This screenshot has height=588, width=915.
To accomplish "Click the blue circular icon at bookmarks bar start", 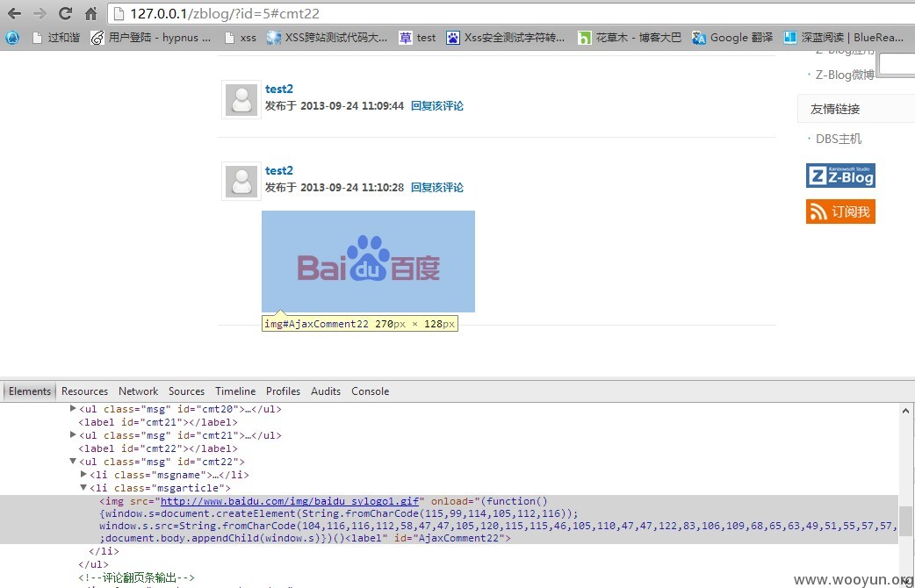I will pyautogui.click(x=12, y=38).
